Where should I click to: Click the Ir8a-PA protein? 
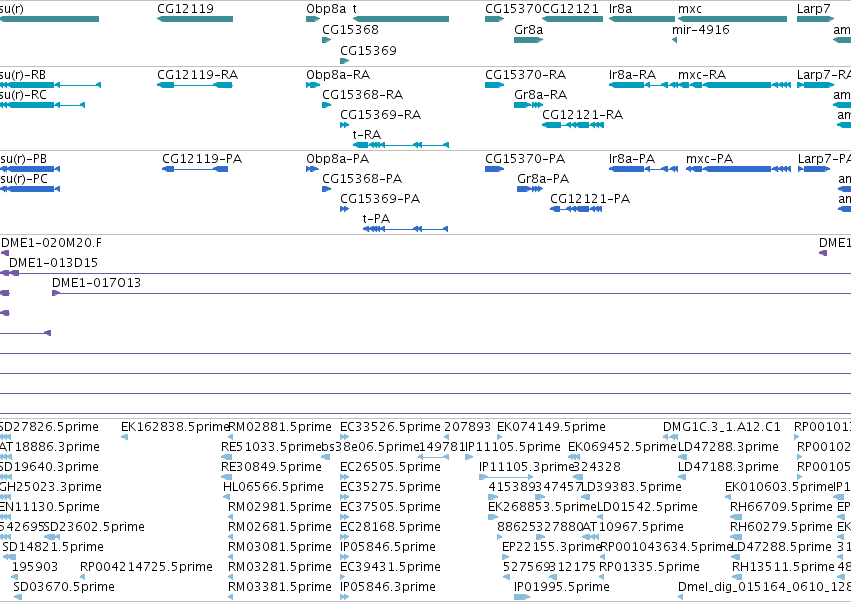[x=643, y=169]
